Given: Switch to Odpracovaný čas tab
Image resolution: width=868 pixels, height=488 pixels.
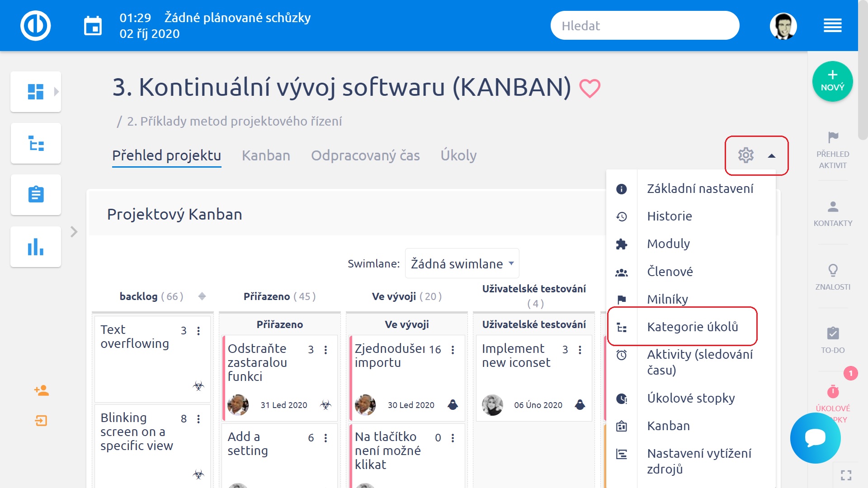Looking at the screenshot, I should click(x=365, y=155).
